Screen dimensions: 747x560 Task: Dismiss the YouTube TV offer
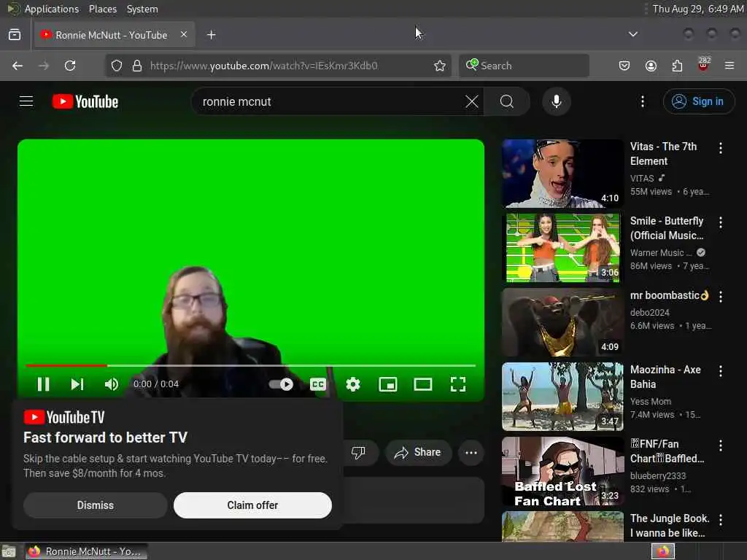(96, 505)
